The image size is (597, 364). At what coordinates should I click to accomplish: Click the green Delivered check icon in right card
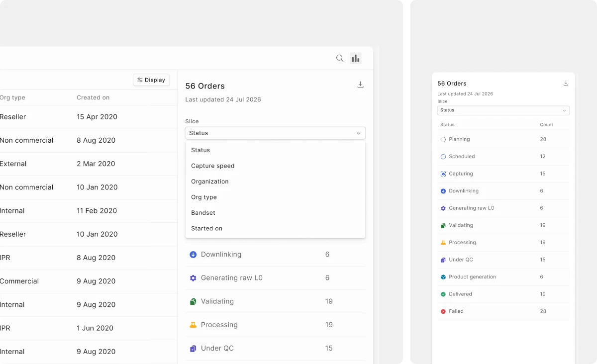pos(443,294)
